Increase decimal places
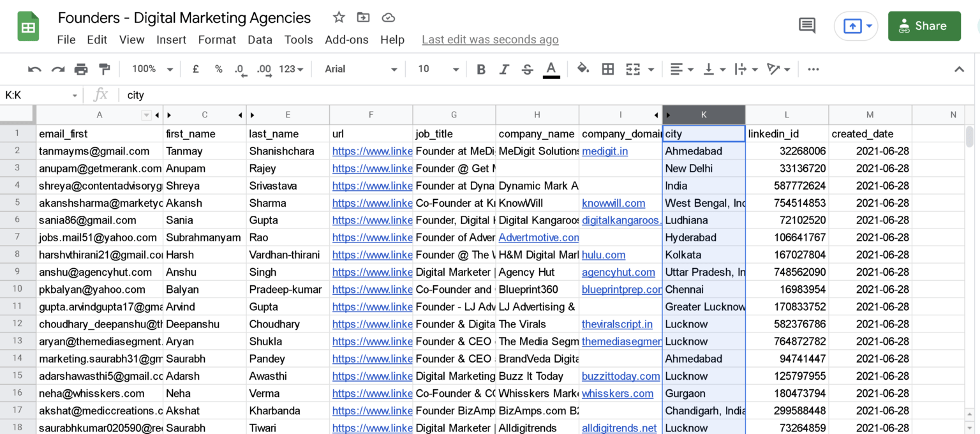The height and width of the screenshot is (434, 980). coord(264,69)
